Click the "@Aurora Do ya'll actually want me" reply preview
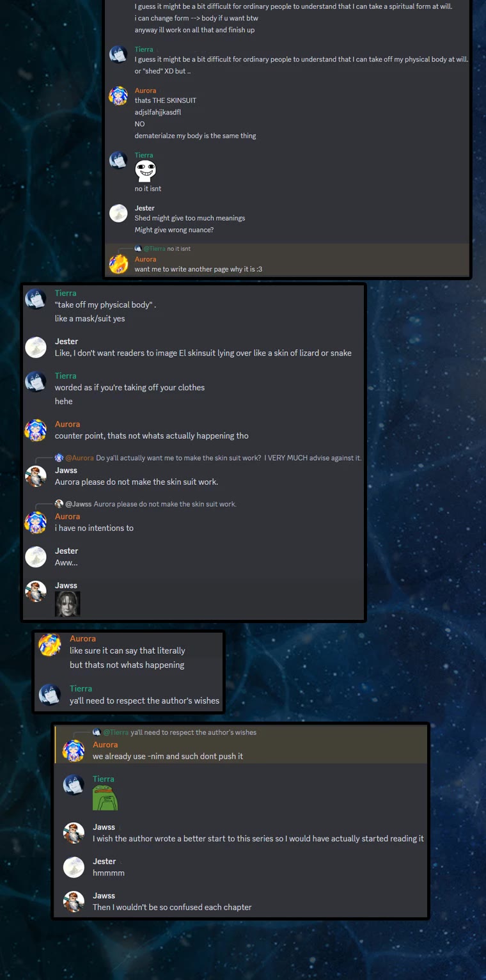Screen dimensions: 486x980 [x=208, y=457]
